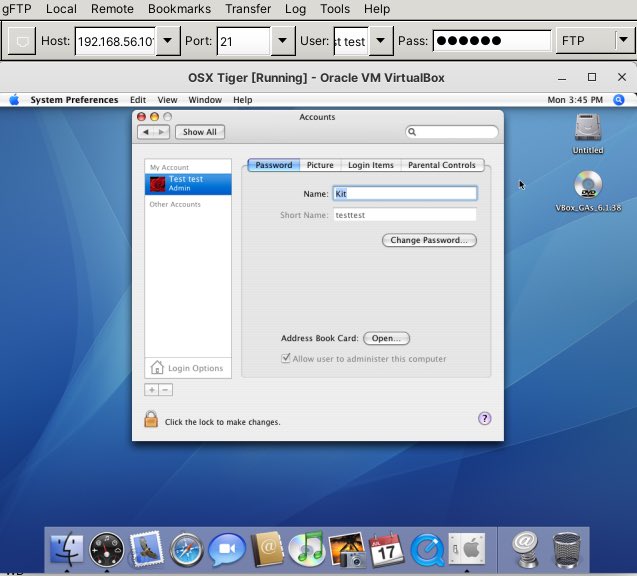Screen dimensions: 637x576
Task: Open the Address Book Card
Action: (x=386, y=338)
